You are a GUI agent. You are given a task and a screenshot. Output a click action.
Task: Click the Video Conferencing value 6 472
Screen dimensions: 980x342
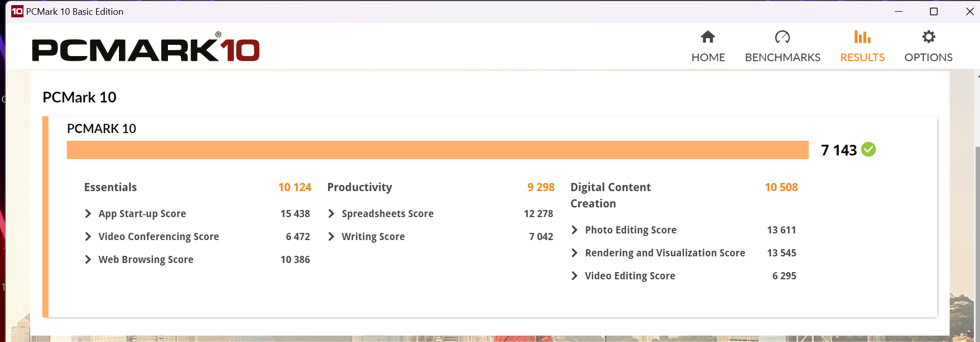(298, 236)
